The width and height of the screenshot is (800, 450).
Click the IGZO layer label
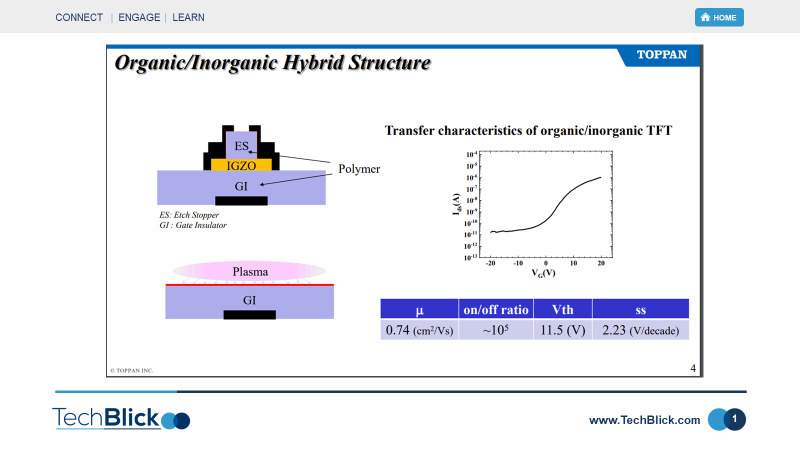coord(241,165)
